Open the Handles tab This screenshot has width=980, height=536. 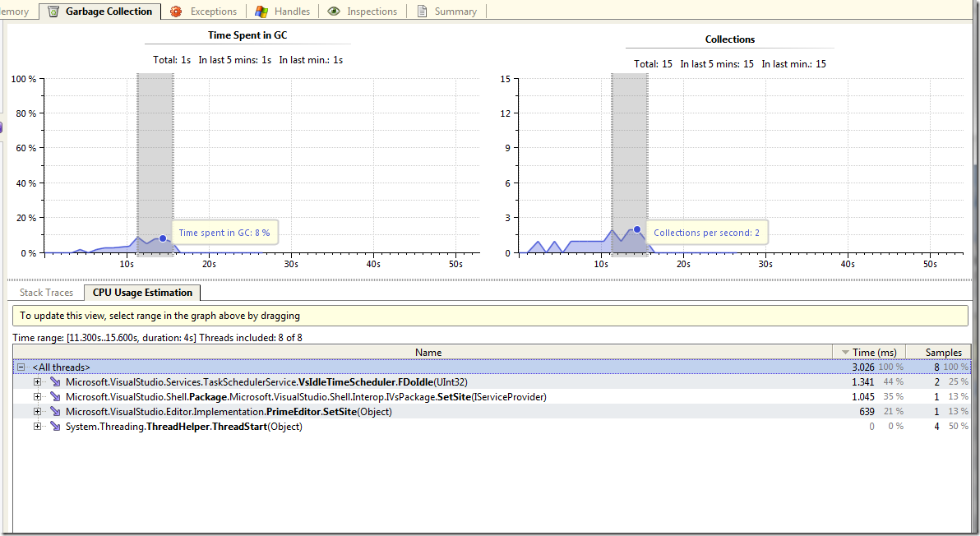pyautogui.click(x=283, y=12)
